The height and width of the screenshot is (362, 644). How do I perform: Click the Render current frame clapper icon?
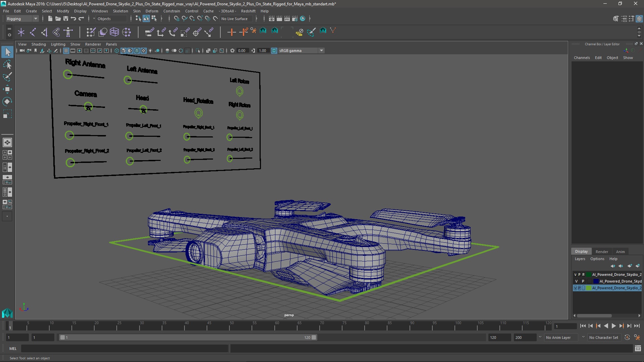(x=279, y=19)
